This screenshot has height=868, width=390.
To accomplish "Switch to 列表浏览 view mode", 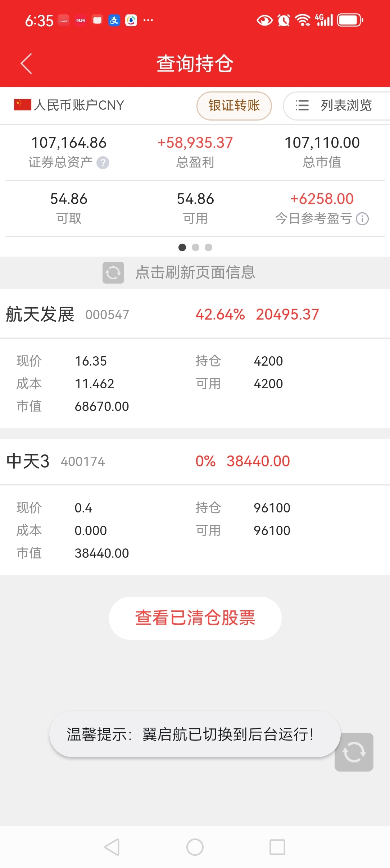I will click(337, 105).
